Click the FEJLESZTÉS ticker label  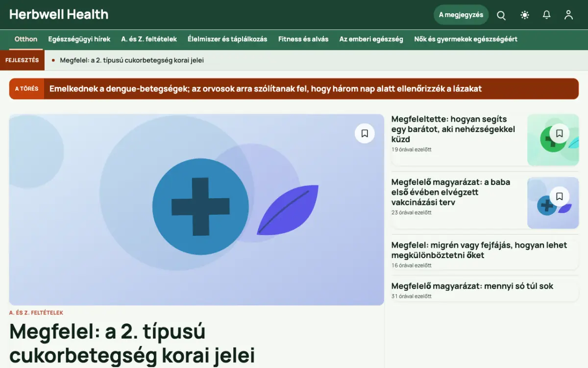[22, 60]
